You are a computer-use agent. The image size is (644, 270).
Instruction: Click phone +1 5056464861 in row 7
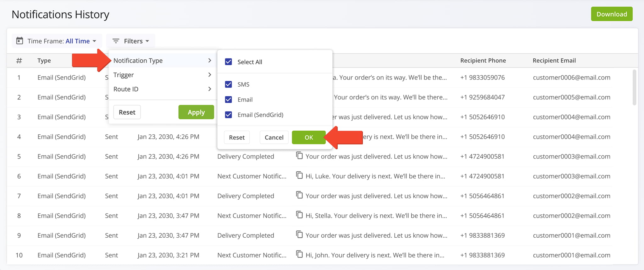482,196
